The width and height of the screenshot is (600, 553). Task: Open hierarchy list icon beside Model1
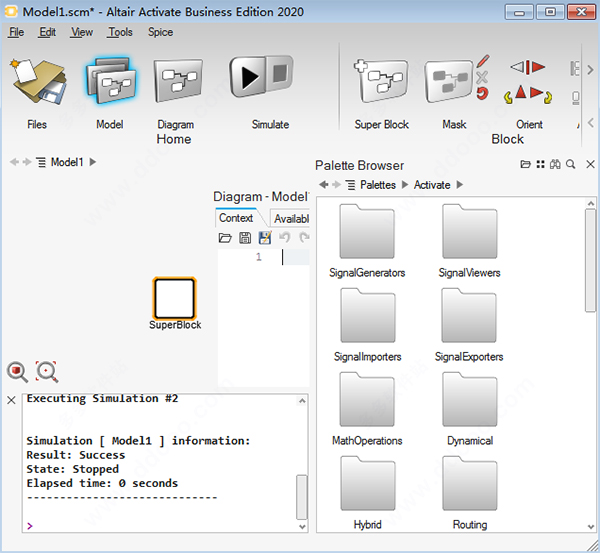tap(41, 162)
